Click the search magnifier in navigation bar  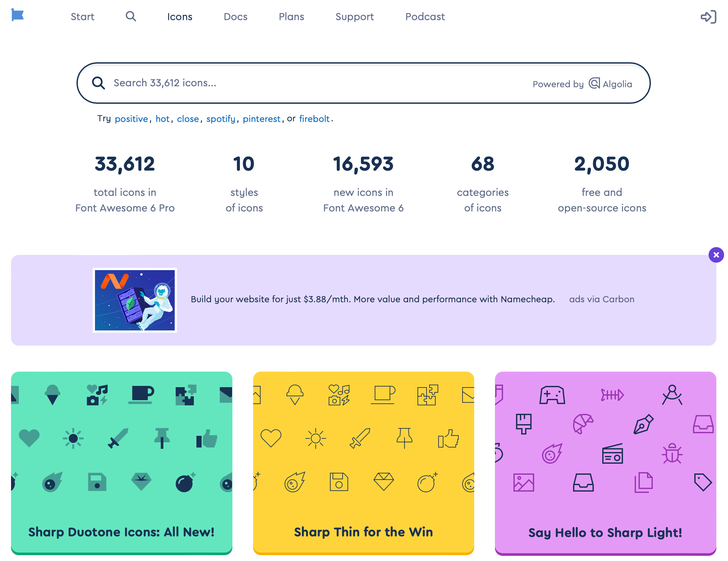pyautogui.click(x=131, y=16)
